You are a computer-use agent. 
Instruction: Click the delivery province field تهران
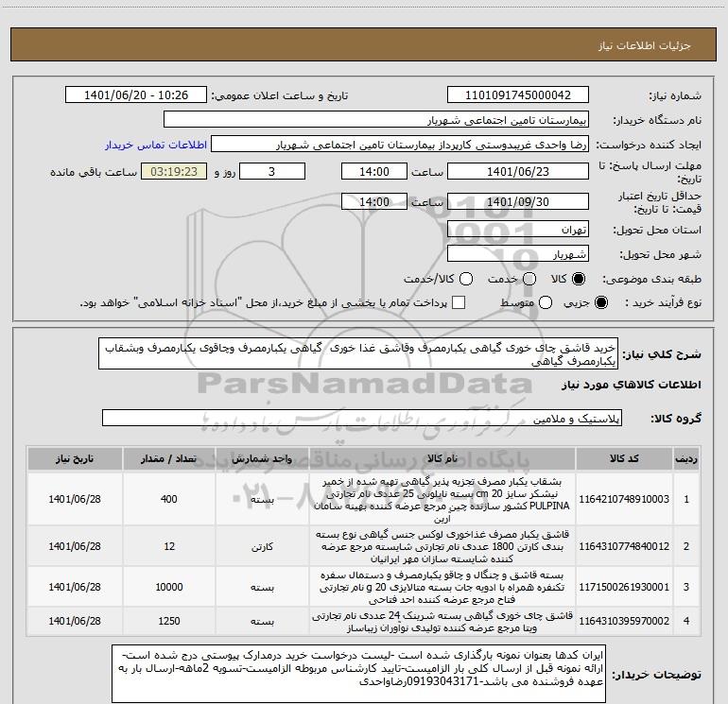(518, 230)
